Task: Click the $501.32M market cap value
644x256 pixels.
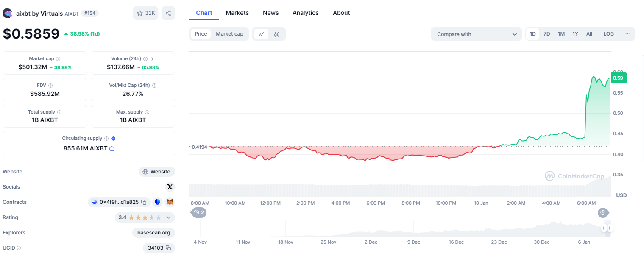Action: click(33, 67)
